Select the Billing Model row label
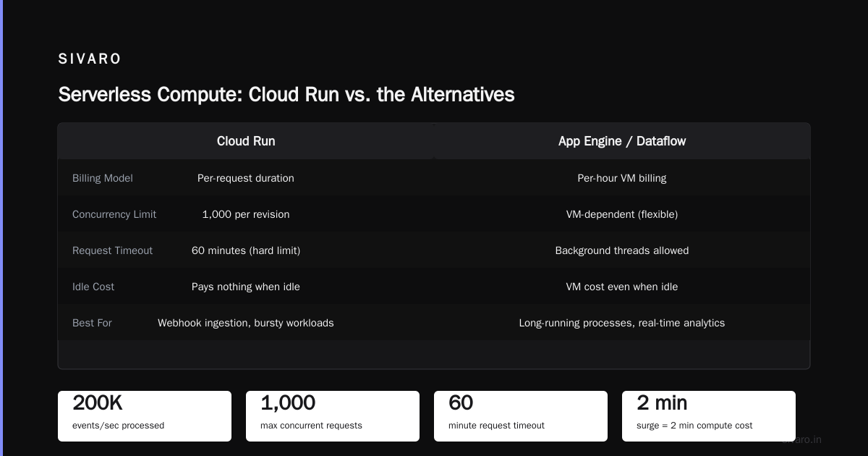The height and width of the screenshot is (456, 868). point(103,178)
